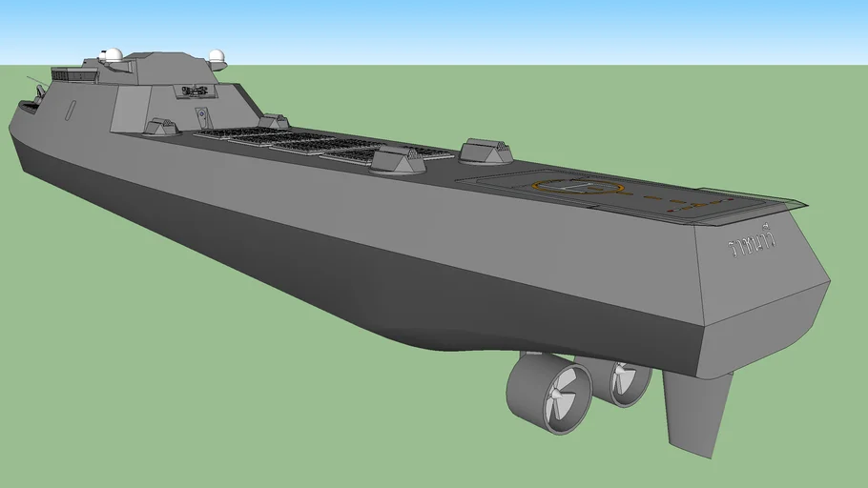868x488 pixels.
Task: Click the deck turret beside the missile grids
Action: point(397,162)
